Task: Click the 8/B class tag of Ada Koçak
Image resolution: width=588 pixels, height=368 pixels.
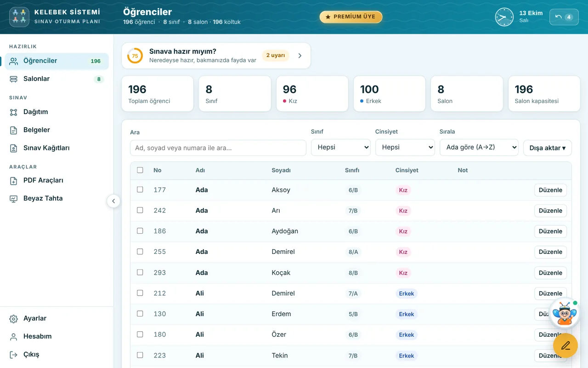Action: point(353,273)
